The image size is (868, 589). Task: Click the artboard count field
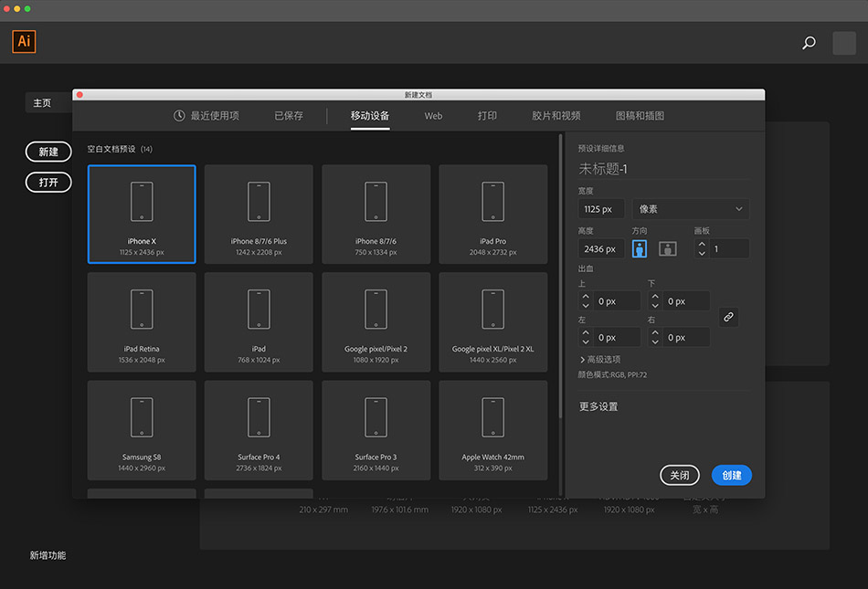click(728, 249)
